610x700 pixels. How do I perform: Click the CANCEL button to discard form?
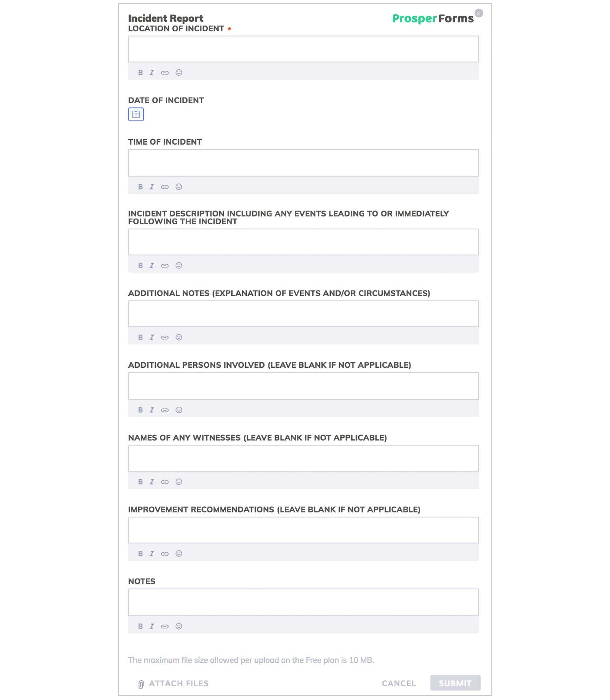pyautogui.click(x=399, y=683)
